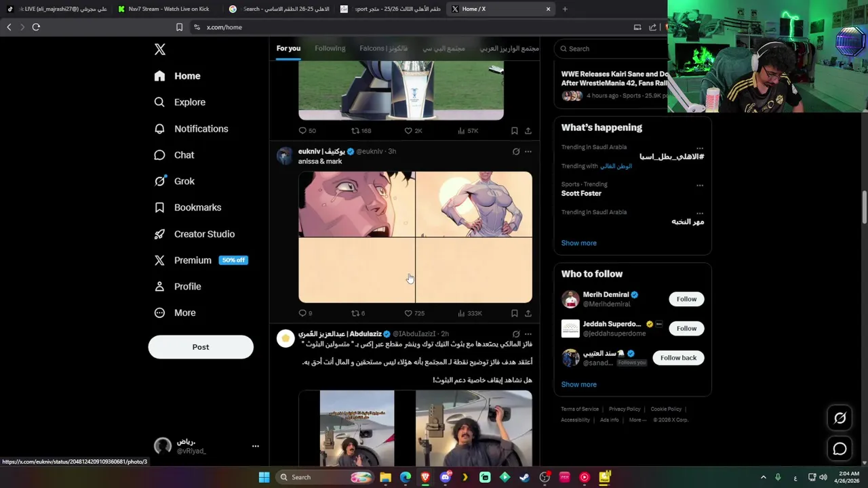Open the X logo home link
Viewport: 868px width, 488px height.
point(160,49)
